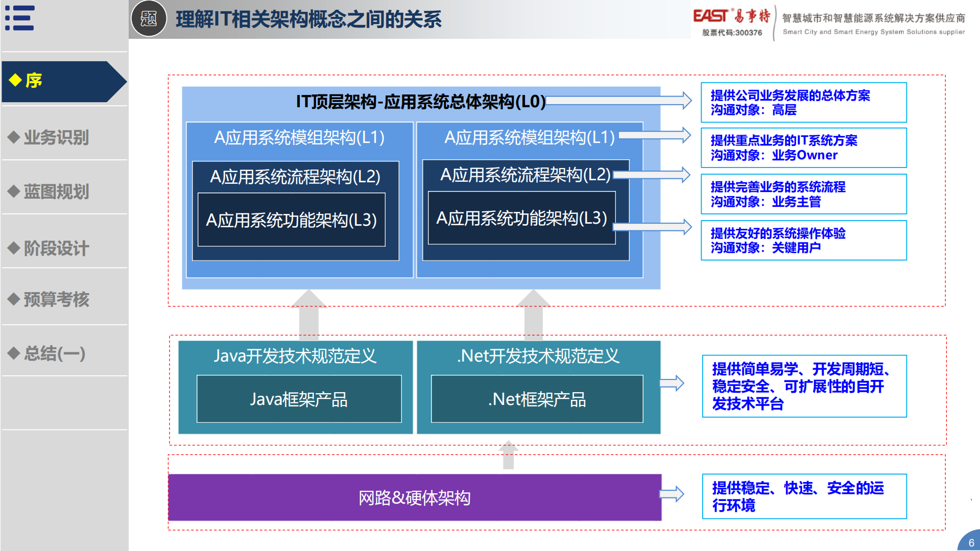Select the EAST 易事特 company logo
This screenshot has height=551, width=980.
732,16
